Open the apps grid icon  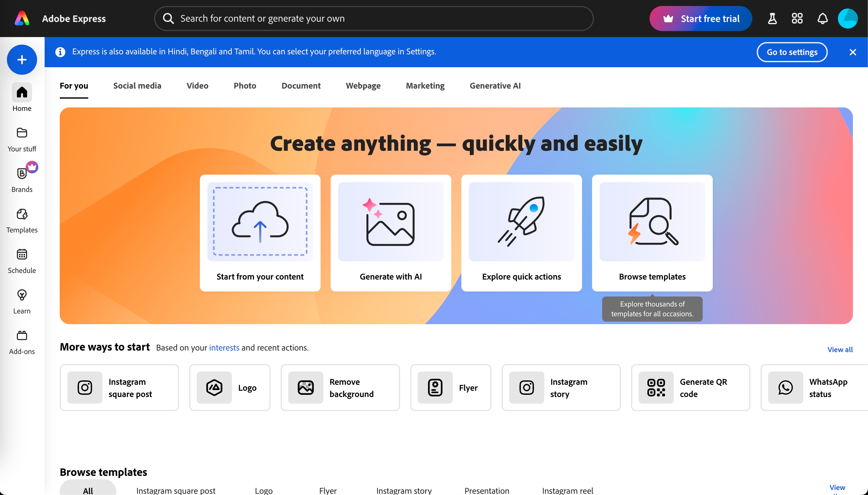coord(797,18)
